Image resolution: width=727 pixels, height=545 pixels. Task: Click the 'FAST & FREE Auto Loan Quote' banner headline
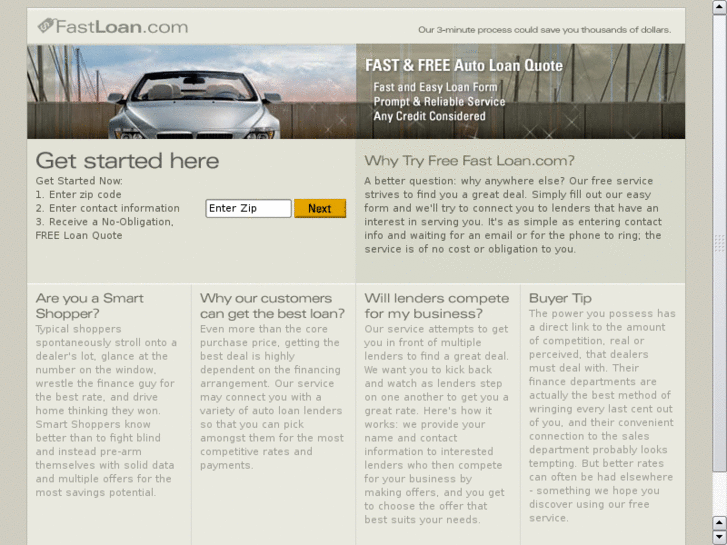(464, 65)
